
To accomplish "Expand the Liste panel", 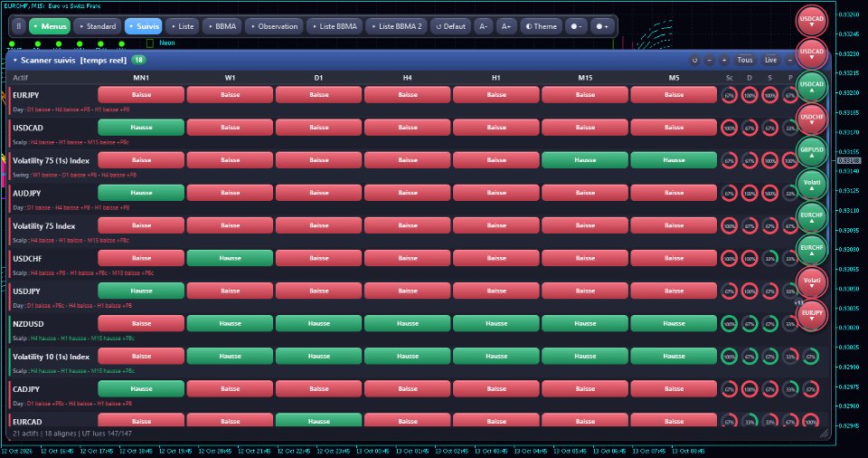I will 182,26.
